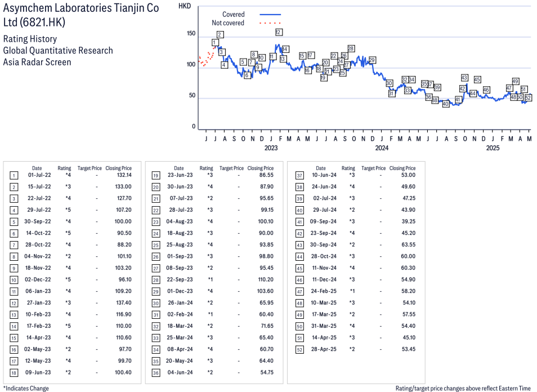Click chart marker 2 near the 150 line

pos(220,34)
